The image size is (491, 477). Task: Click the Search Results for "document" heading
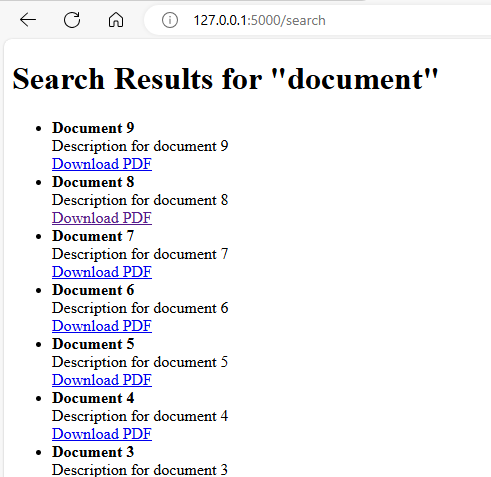tap(225, 79)
